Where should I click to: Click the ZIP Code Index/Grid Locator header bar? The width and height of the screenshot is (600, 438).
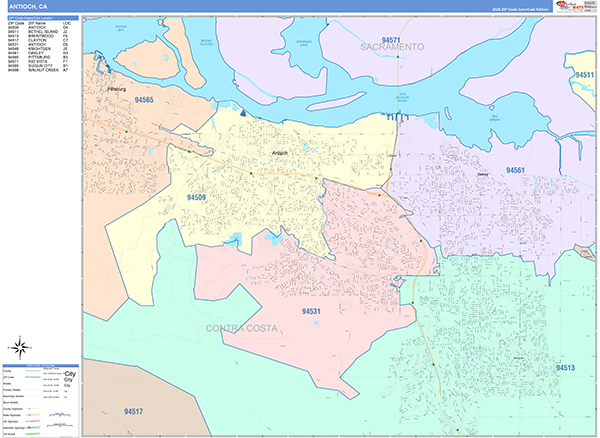[x=43, y=18]
